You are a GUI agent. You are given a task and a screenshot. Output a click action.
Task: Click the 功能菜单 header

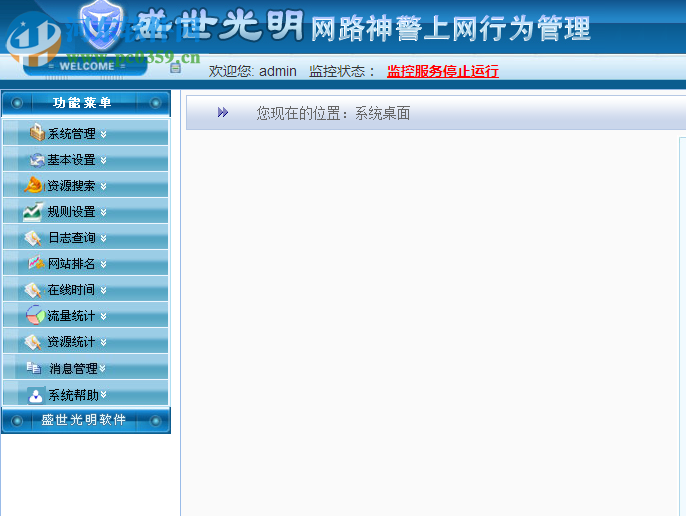coord(86,103)
